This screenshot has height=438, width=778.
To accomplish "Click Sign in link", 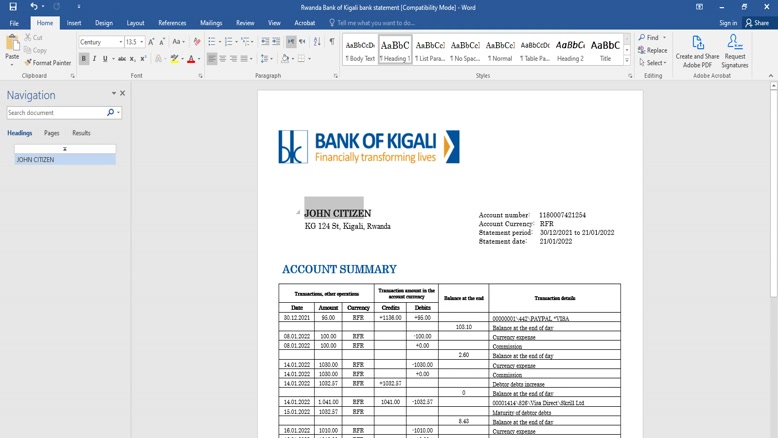I will (727, 23).
